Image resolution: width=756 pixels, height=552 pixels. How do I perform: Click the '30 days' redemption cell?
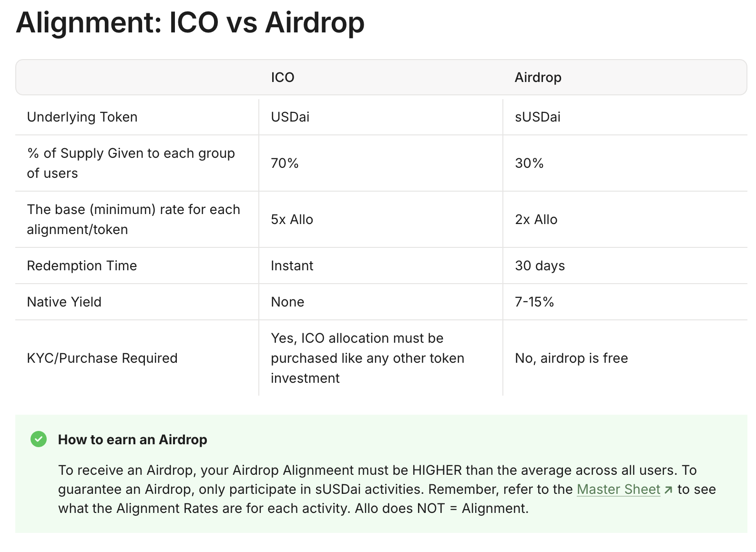point(540,266)
